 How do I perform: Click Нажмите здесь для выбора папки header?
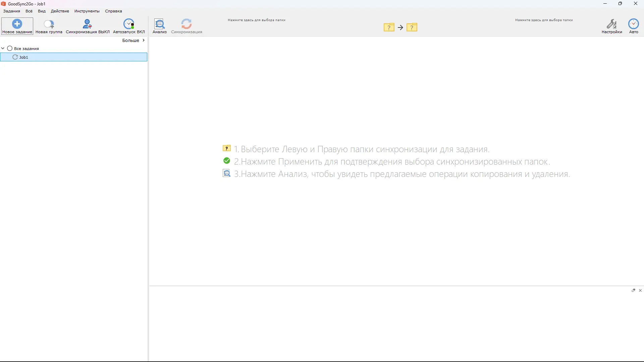(x=257, y=20)
